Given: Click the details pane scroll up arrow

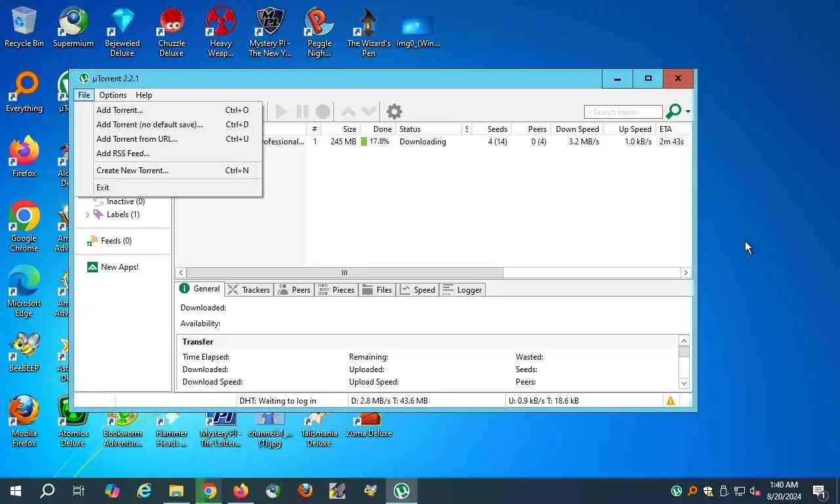Looking at the screenshot, I should click(x=684, y=341).
